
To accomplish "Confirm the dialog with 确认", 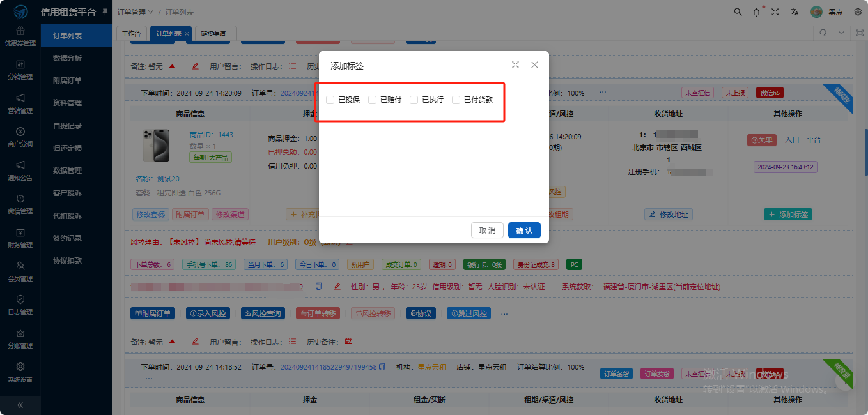I will [x=524, y=230].
